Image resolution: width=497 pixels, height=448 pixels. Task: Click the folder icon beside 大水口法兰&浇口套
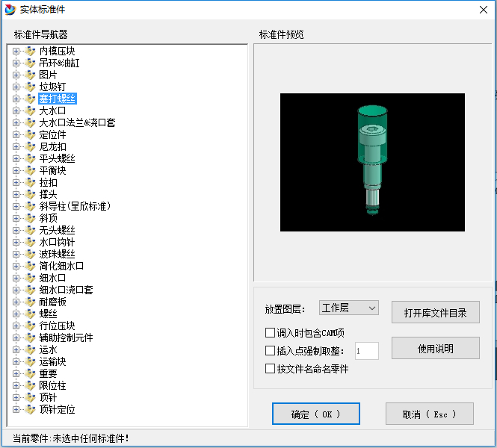[x=30, y=122]
